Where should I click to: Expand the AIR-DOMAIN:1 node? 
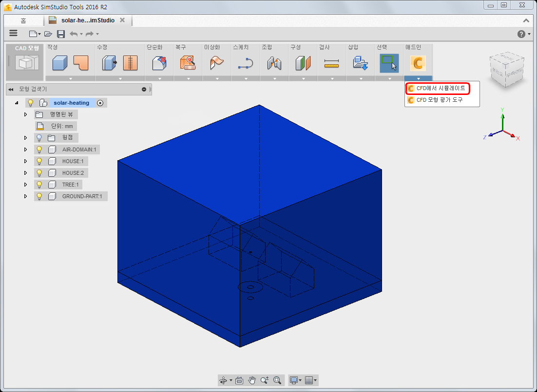click(25, 149)
